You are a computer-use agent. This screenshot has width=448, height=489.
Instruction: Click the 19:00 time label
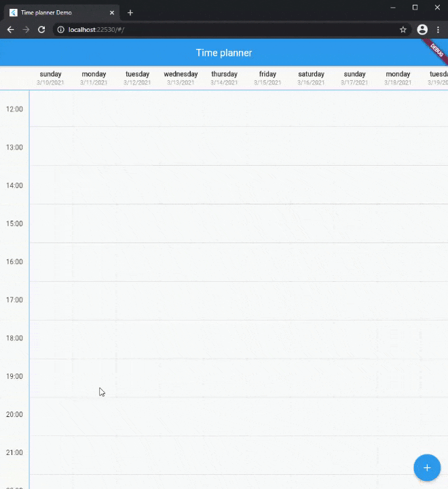[x=14, y=376]
